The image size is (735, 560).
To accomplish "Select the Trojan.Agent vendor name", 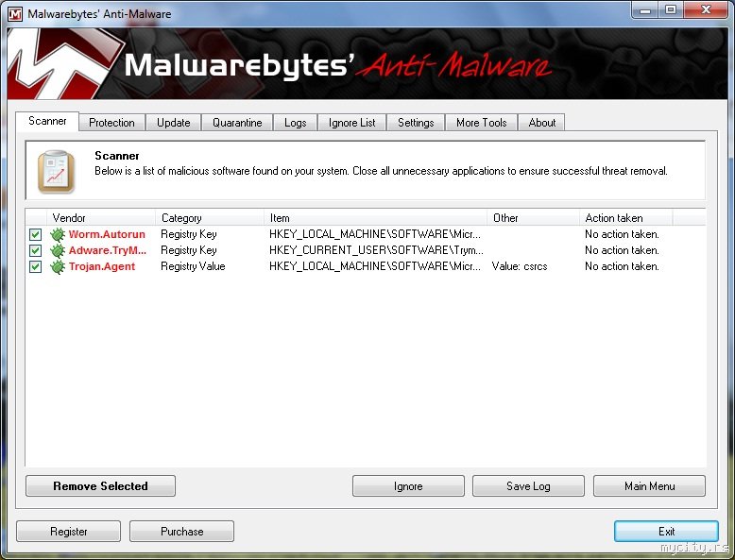I will (102, 266).
